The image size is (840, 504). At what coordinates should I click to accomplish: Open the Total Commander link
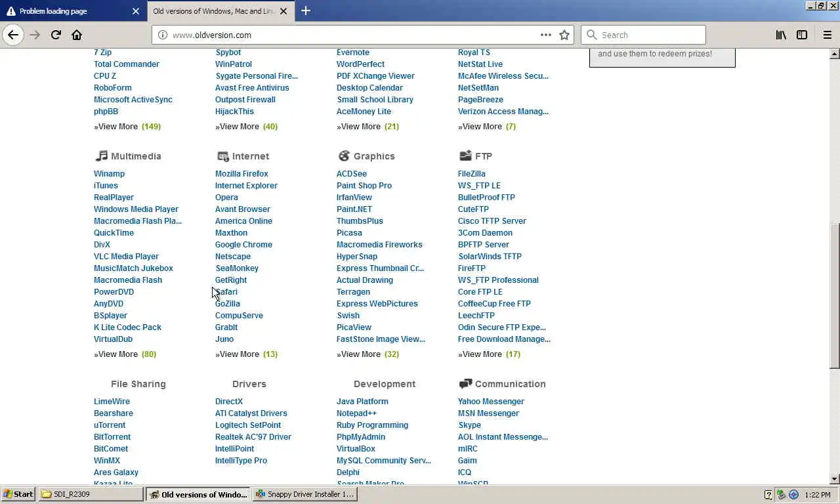pos(127,64)
